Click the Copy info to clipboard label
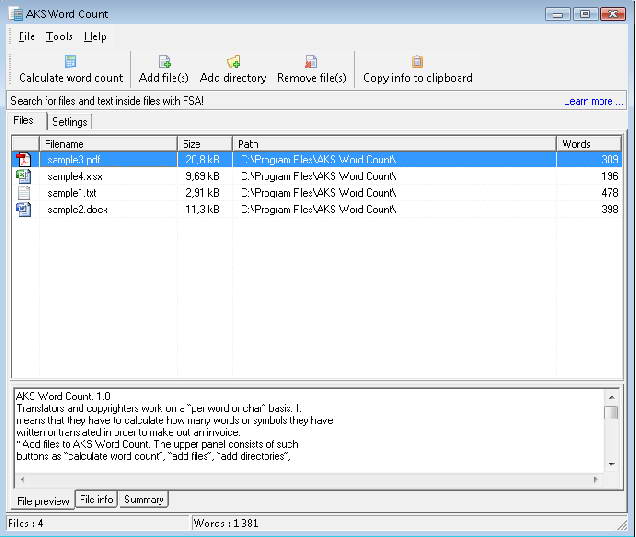This screenshot has width=636, height=537. (418, 78)
